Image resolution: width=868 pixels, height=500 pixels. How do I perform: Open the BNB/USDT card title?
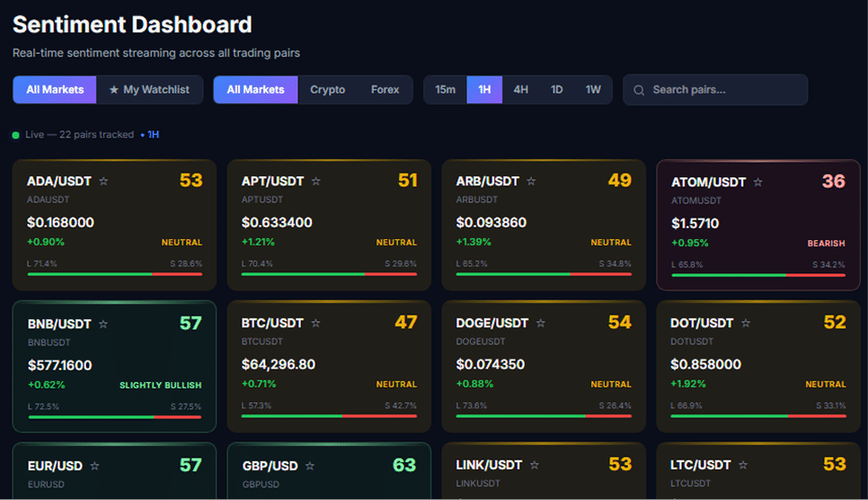[59, 325]
